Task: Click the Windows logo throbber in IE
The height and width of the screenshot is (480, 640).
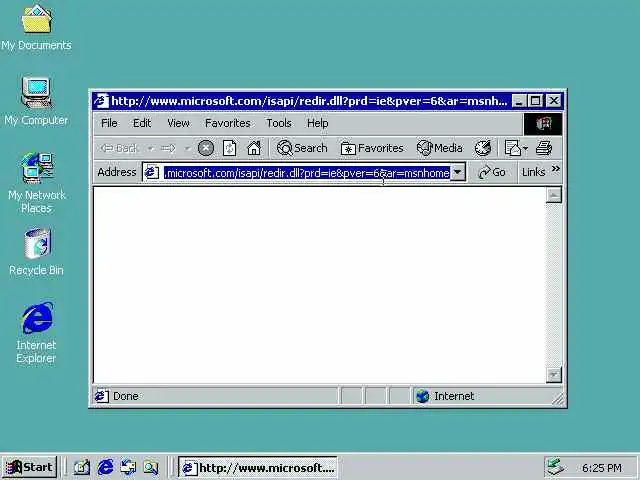Action: (x=543, y=123)
